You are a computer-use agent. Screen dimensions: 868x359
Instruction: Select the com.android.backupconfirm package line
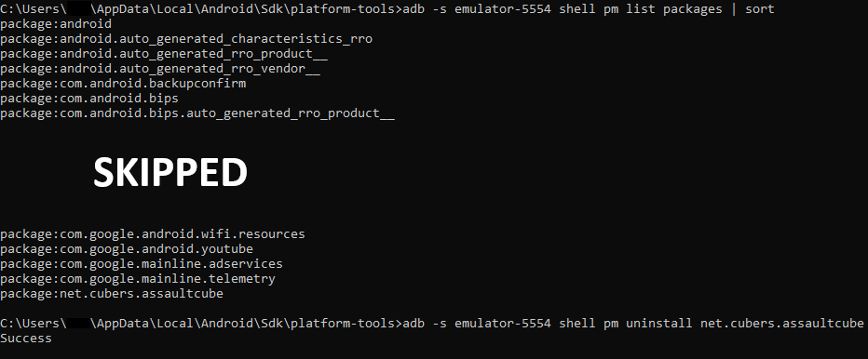(x=123, y=84)
